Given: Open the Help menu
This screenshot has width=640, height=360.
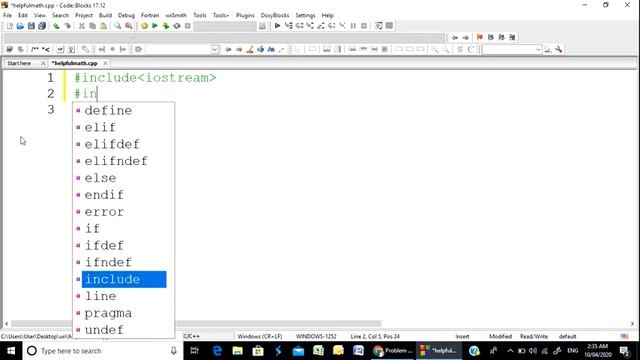Looking at the screenshot, I should click(327, 15).
